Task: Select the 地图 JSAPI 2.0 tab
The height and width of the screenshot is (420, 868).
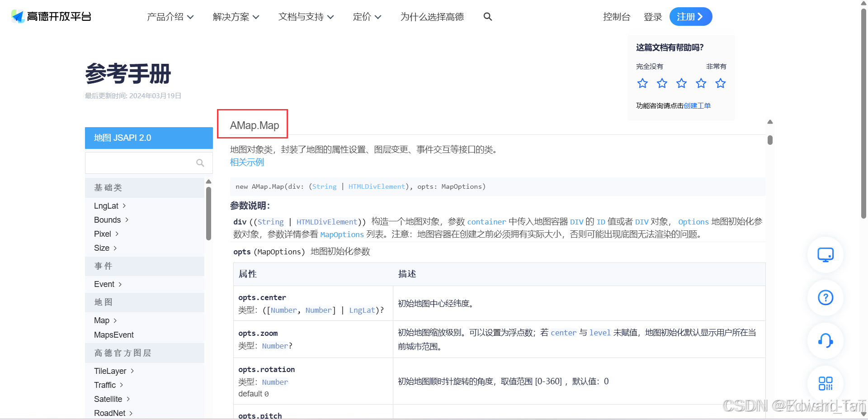Action: tap(149, 138)
